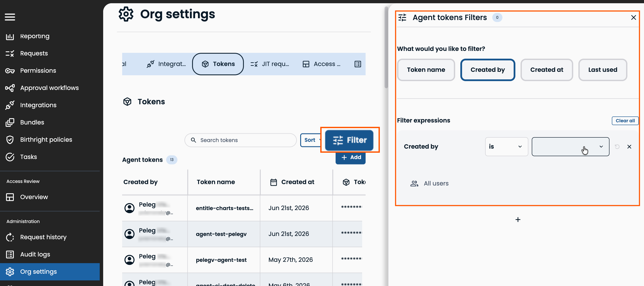The width and height of the screenshot is (644, 286).
Task: Click inside the Search tokens field
Action: 240,140
